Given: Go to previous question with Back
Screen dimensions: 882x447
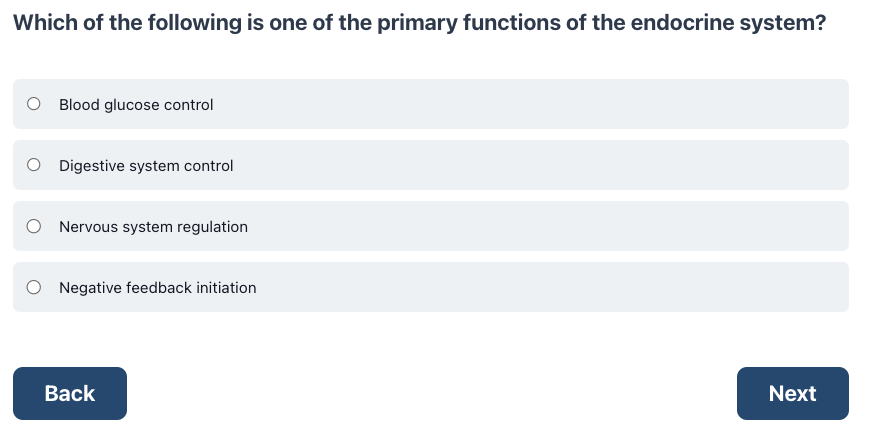Looking at the screenshot, I should pos(70,394).
